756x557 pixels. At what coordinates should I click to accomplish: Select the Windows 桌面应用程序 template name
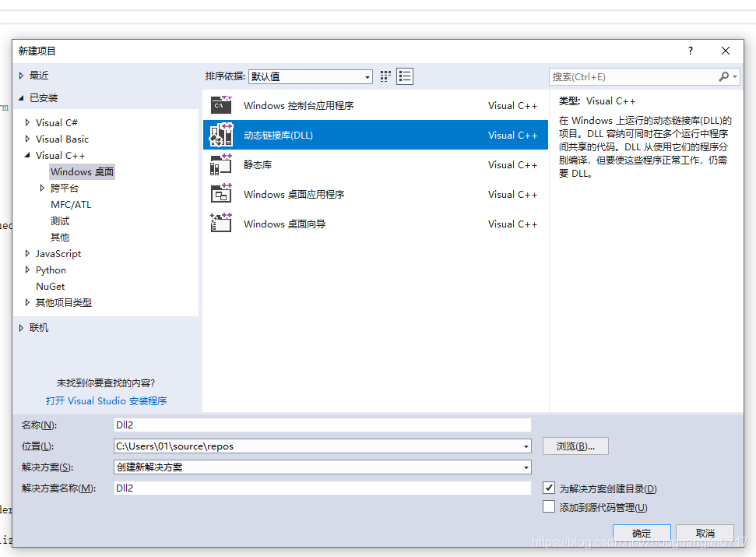(x=294, y=194)
